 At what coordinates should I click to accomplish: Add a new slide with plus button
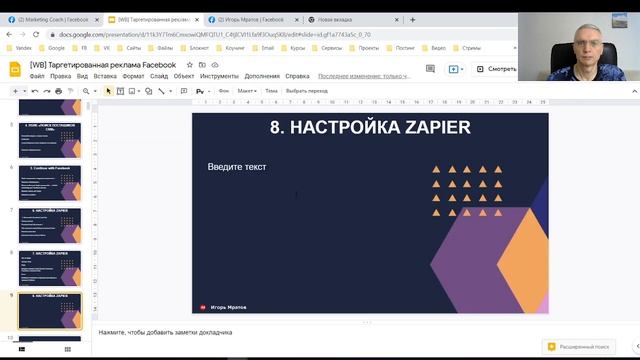15,91
